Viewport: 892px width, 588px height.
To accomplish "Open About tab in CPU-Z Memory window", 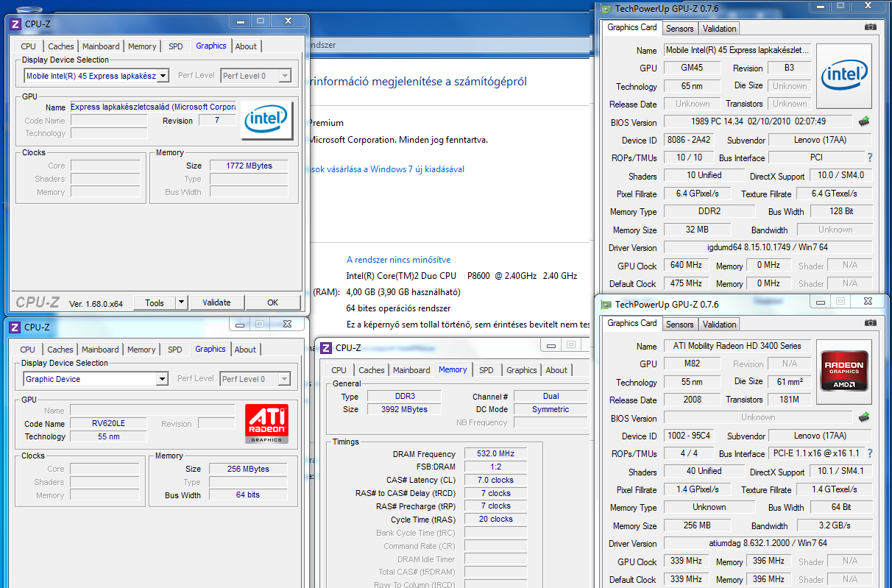I will pos(556,370).
